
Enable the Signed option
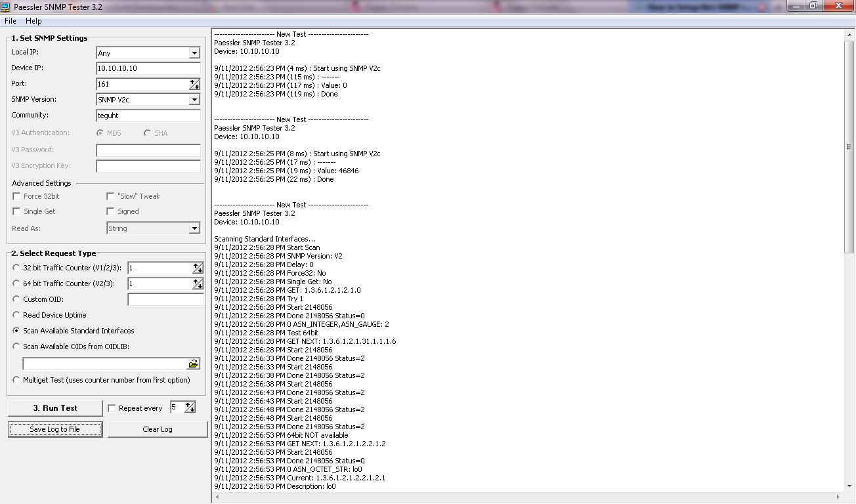(110, 211)
